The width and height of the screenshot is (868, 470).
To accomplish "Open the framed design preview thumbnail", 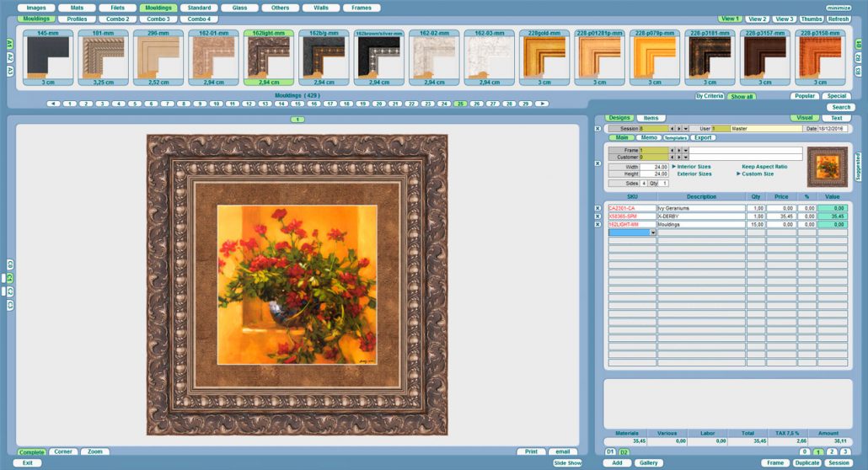I will (x=827, y=167).
